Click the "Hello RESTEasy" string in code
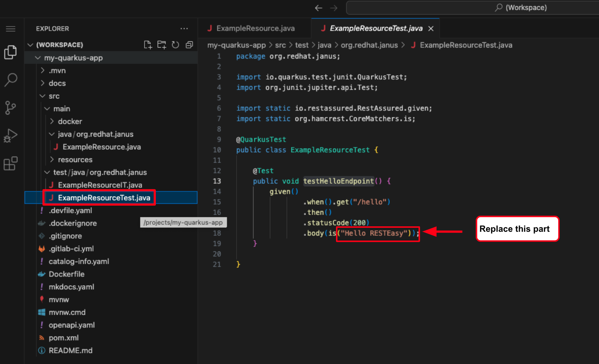Image resolution: width=599 pixels, height=364 pixels. (374, 233)
